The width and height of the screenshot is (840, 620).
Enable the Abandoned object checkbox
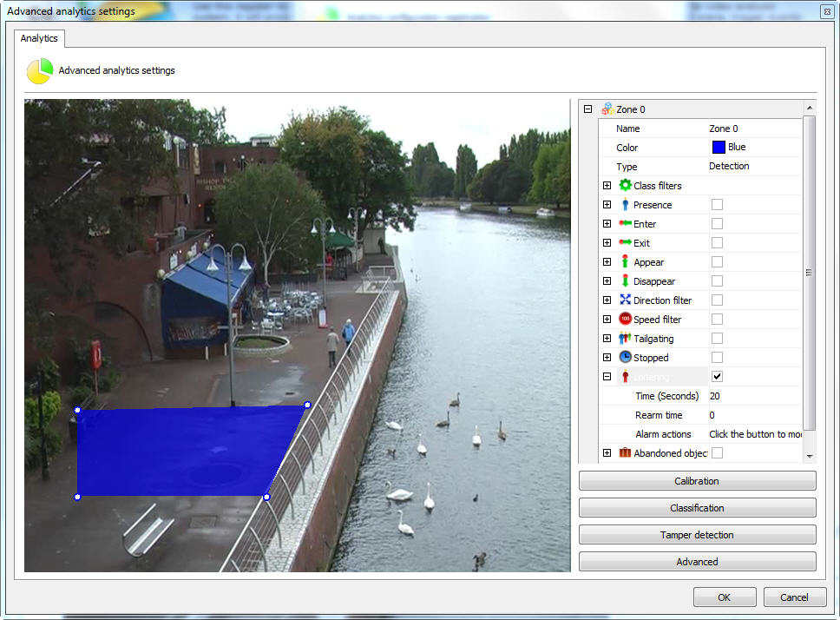coord(717,452)
